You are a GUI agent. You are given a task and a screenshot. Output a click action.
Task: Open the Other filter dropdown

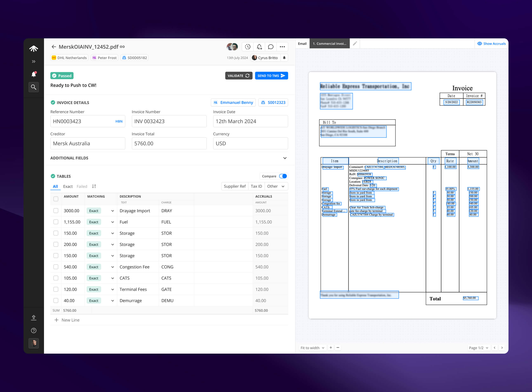click(276, 186)
